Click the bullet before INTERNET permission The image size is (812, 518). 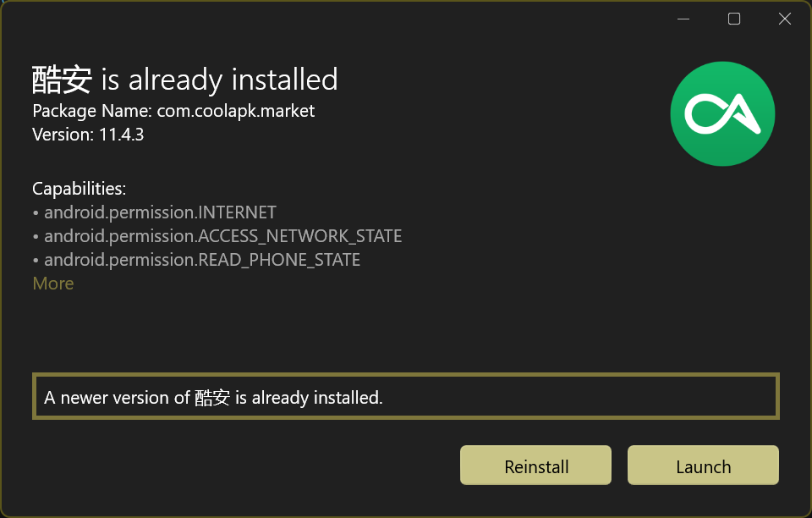[x=35, y=212]
